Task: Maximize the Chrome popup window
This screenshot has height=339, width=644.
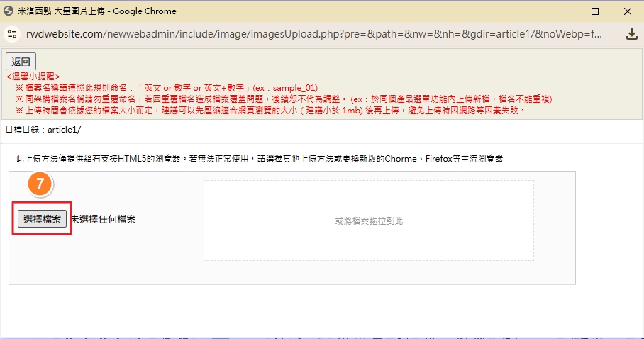Action: point(595,11)
